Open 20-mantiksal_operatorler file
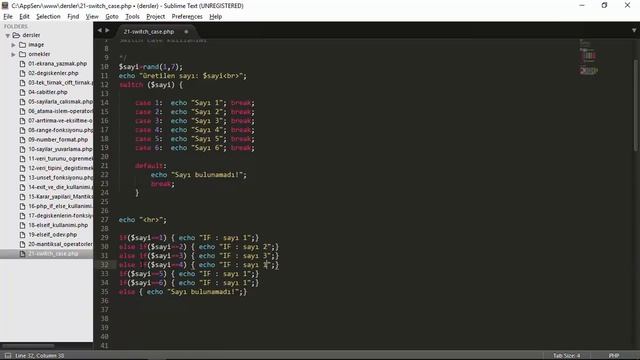The height and width of the screenshot is (360, 640). click(60, 244)
